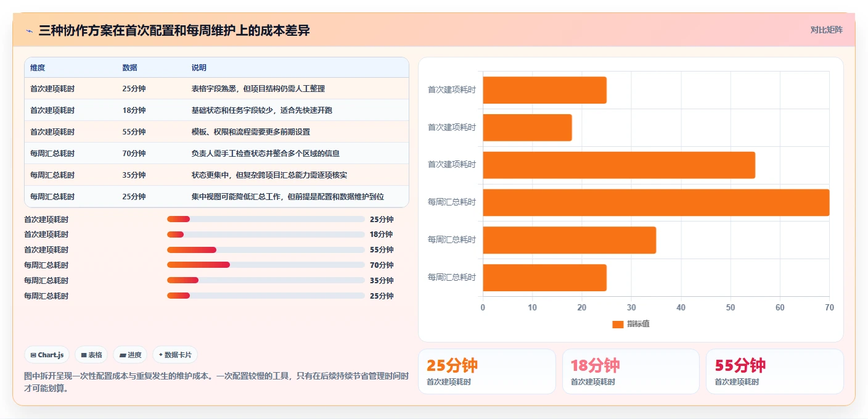Image resolution: width=868 pixels, height=419 pixels.
Task: Click the progress bar labeled 18分钟
Action: coord(266,234)
